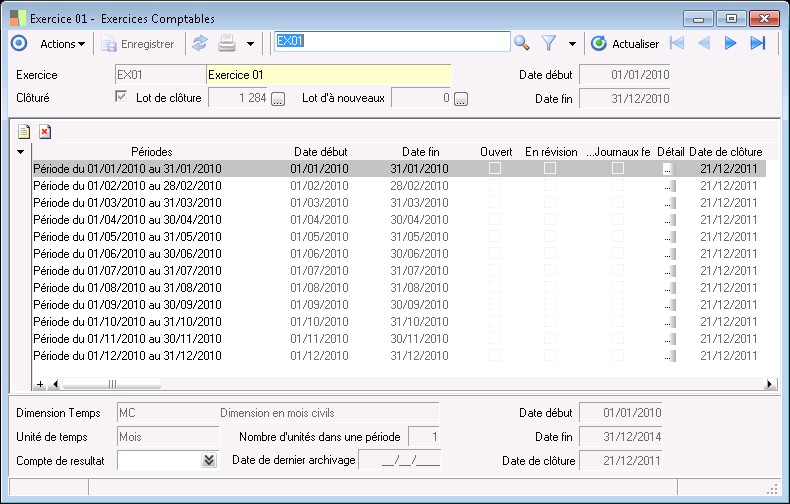Click the filter funnel icon
This screenshot has width=790, height=504.
549,43
